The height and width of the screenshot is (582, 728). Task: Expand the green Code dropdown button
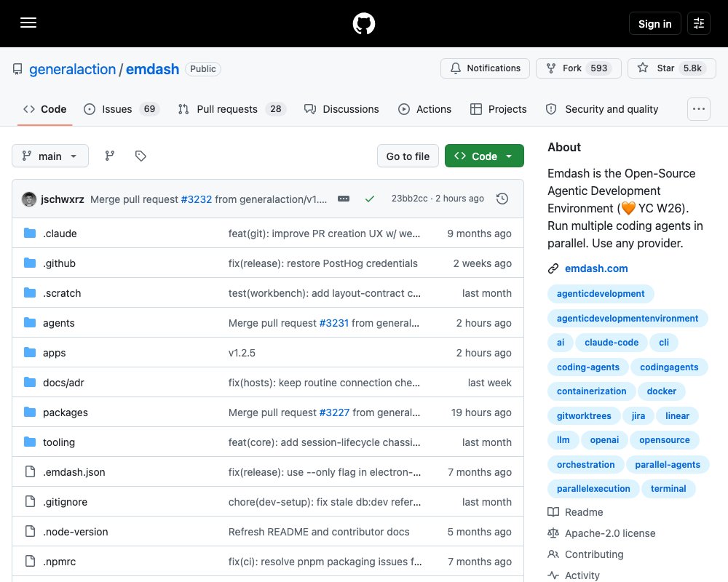[x=484, y=156]
